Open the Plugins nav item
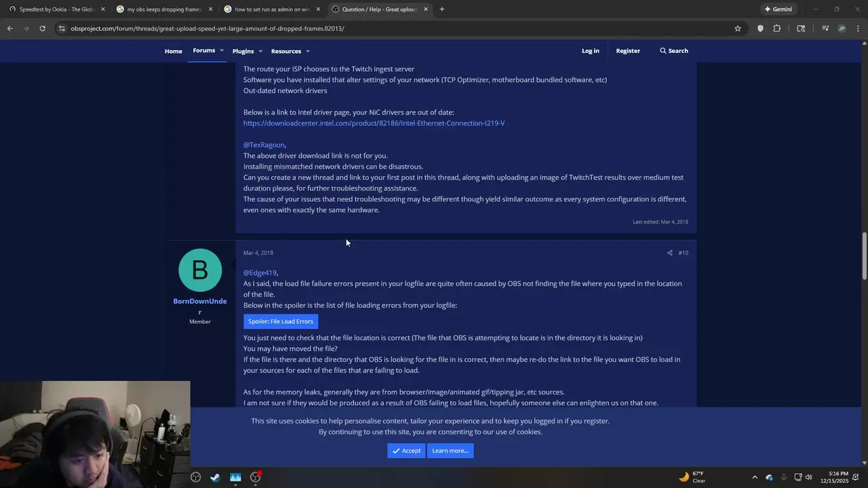The image size is (868, 488). (x=243, y=52)
